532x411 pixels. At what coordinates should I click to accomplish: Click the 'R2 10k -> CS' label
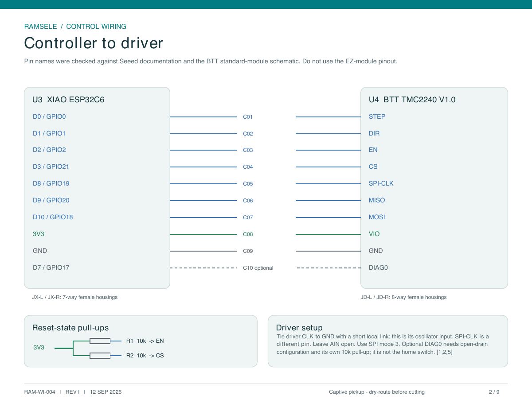[x=145, y=356]
